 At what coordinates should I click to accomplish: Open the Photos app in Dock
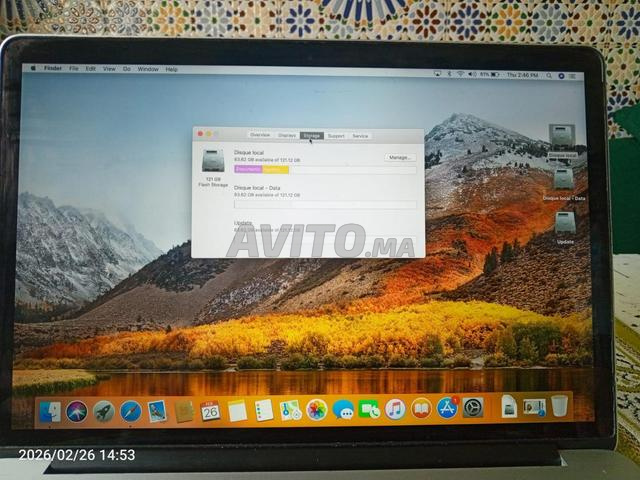pos(316,409)
